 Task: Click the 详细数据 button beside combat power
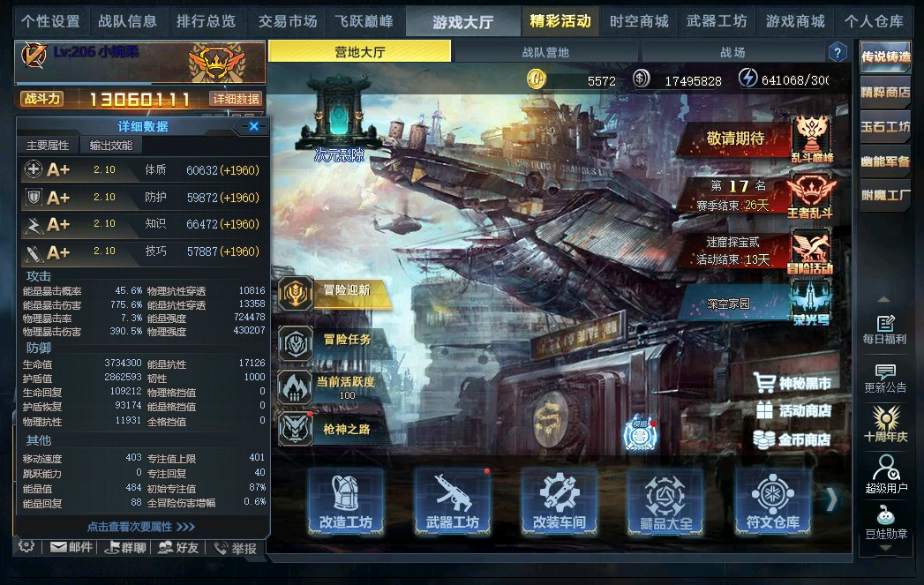click(x=236, y=99)
